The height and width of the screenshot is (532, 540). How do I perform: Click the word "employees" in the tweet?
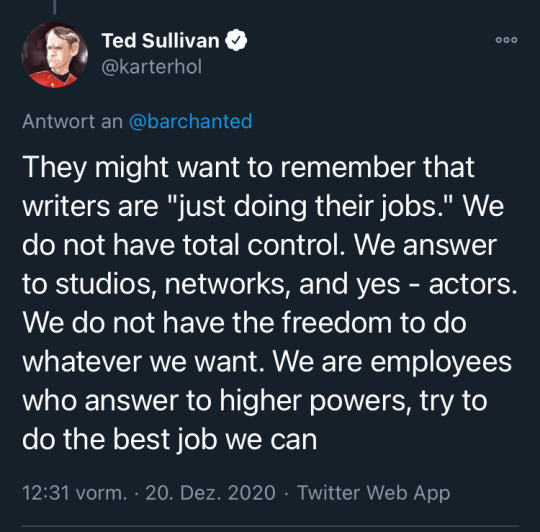(441, 363)
